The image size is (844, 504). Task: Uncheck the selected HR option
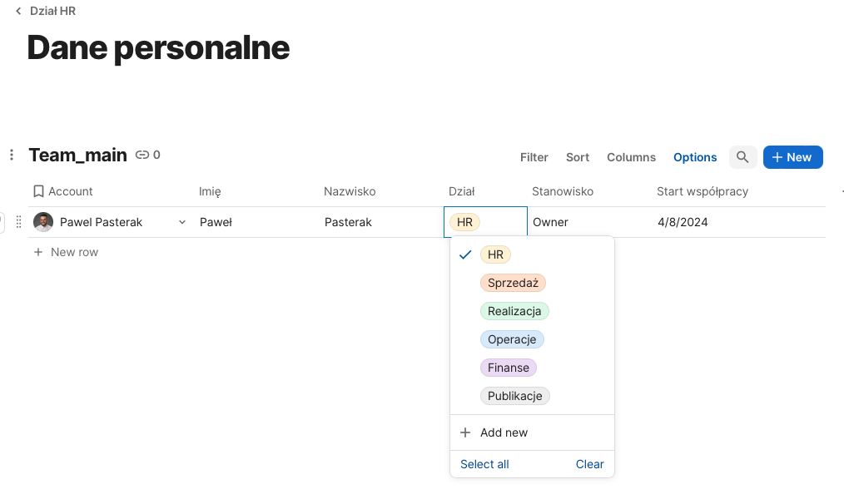(495, 254)
